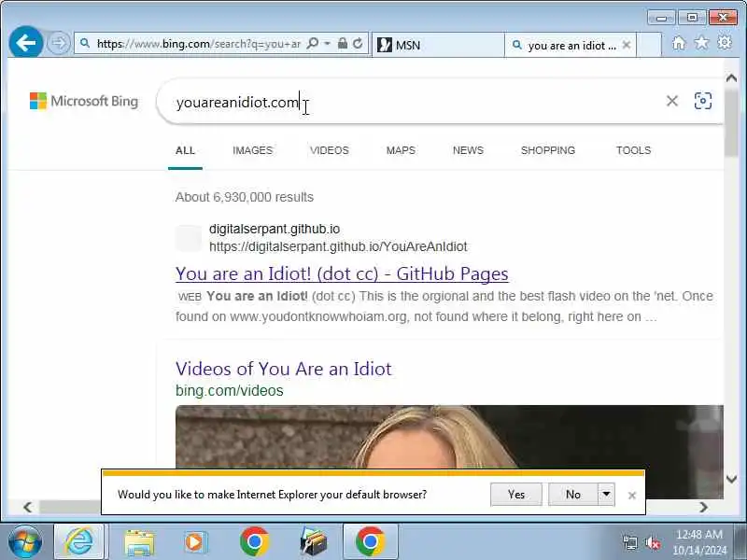Screen dimensions: 747x560
Task: Open the TOOLS search option
Action: tap(633, 150)
